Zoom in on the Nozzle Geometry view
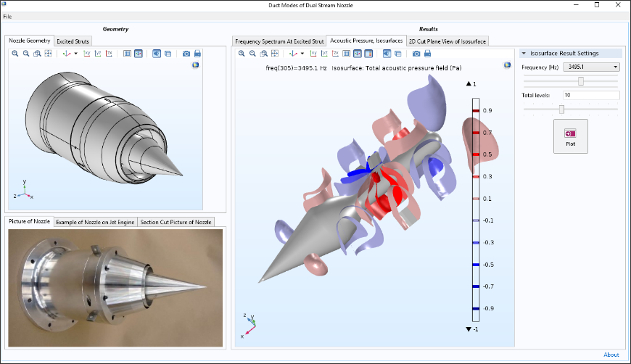 point(15,54)
